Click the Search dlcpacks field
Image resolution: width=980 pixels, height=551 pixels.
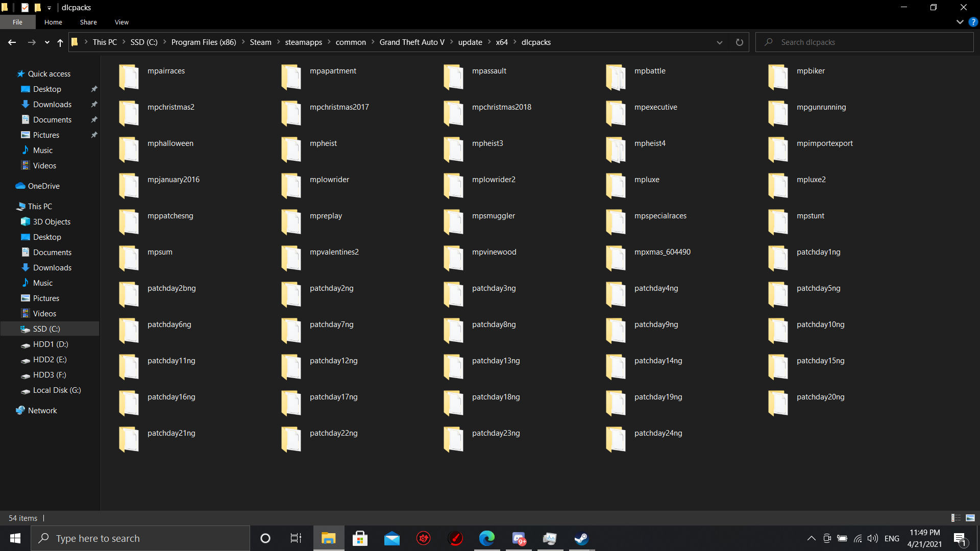(x=868, y=42)
